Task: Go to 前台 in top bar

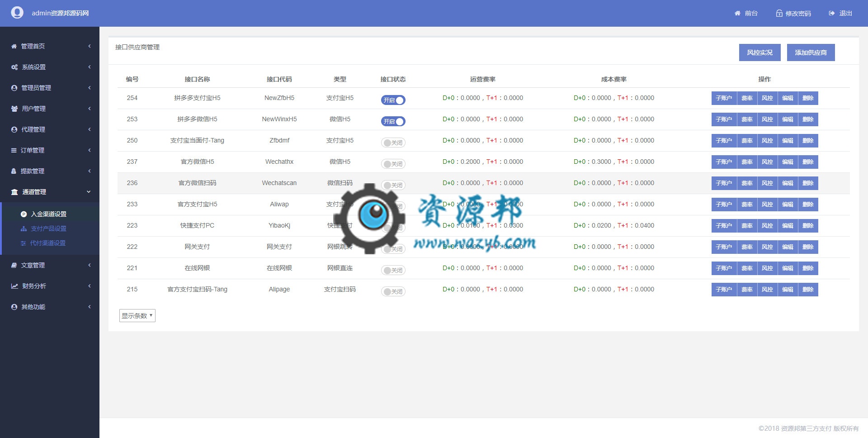Action: click(x=751, y=13)
